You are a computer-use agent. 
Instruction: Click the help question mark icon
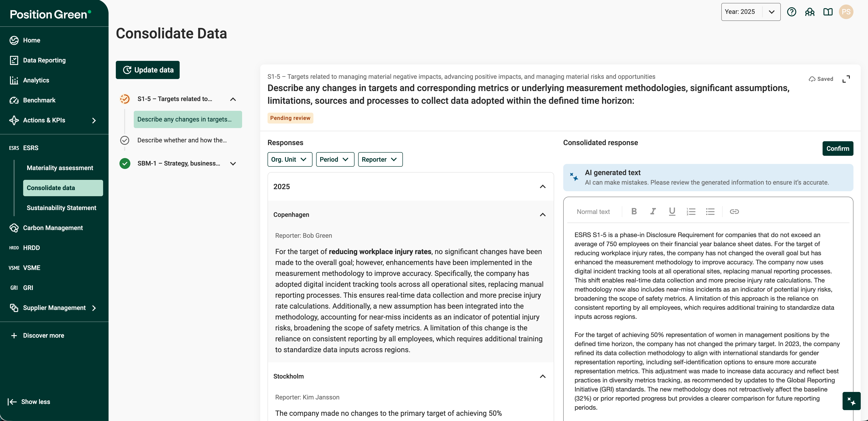(791, 12)
